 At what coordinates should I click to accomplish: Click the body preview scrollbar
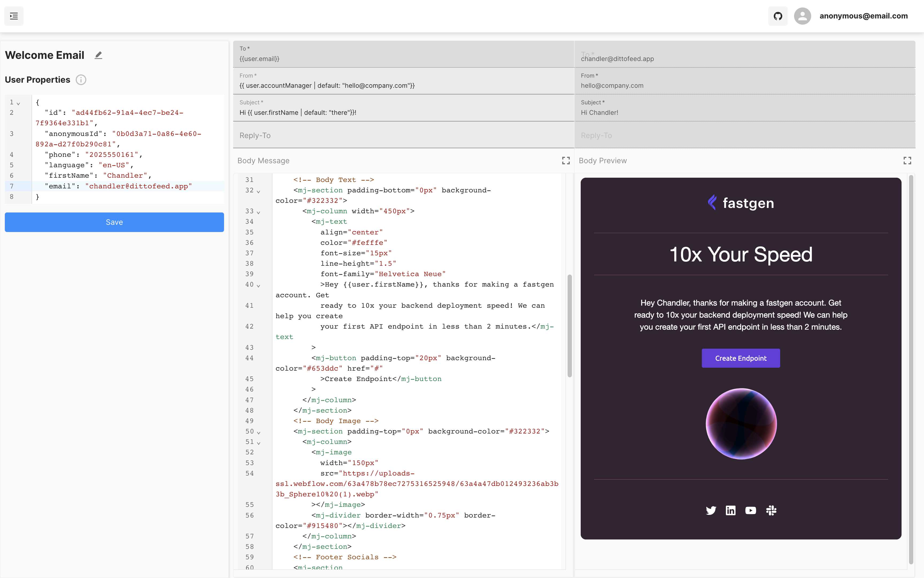[911, 369]
